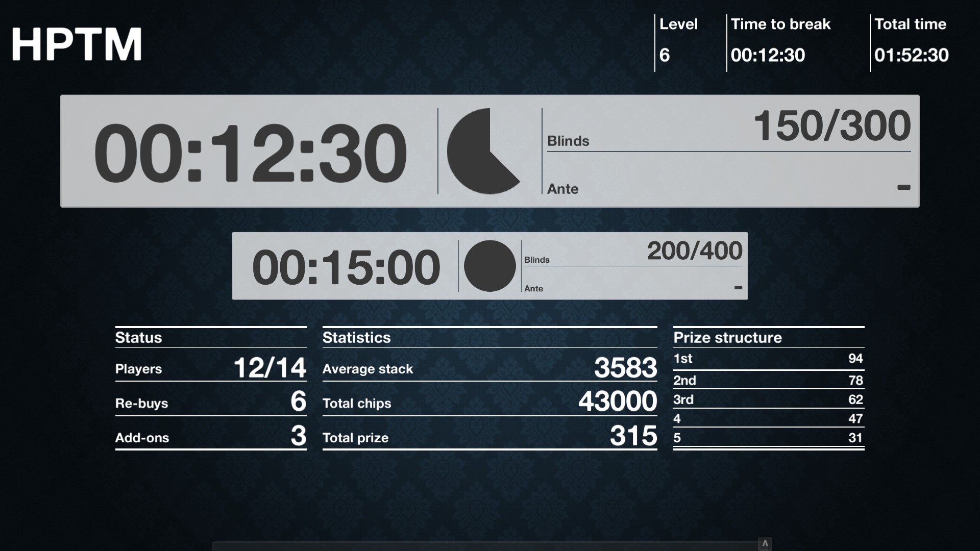Expand the Status section options
Image resolution: width=980 pixels, height=551 pixels.
tap(138, 336)
